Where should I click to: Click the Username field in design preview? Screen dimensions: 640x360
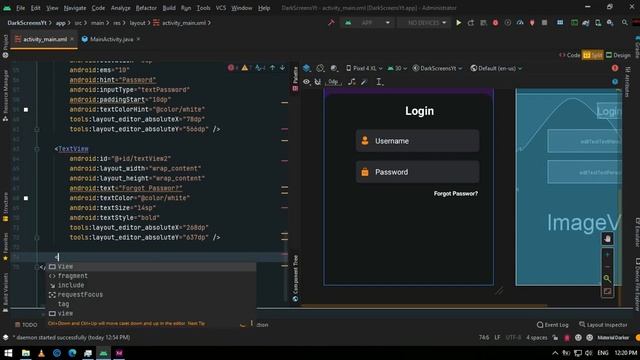417,141
